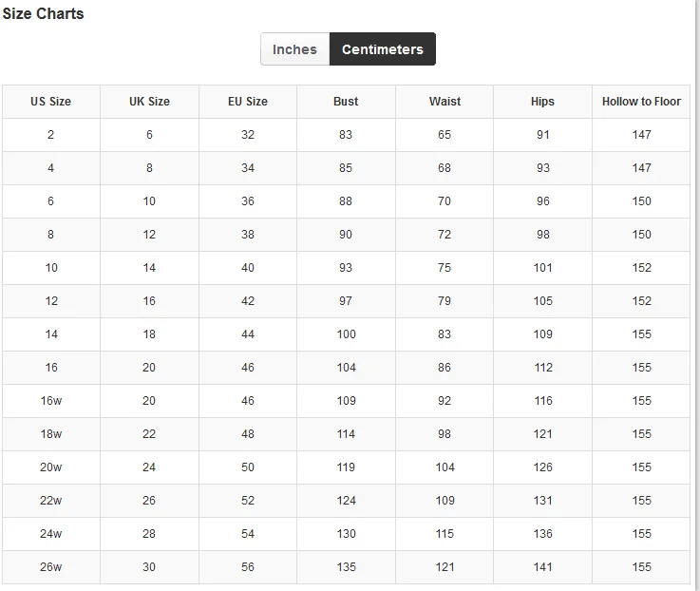Click the US size 20w cell
700x591 pixels.
[51, 467]
